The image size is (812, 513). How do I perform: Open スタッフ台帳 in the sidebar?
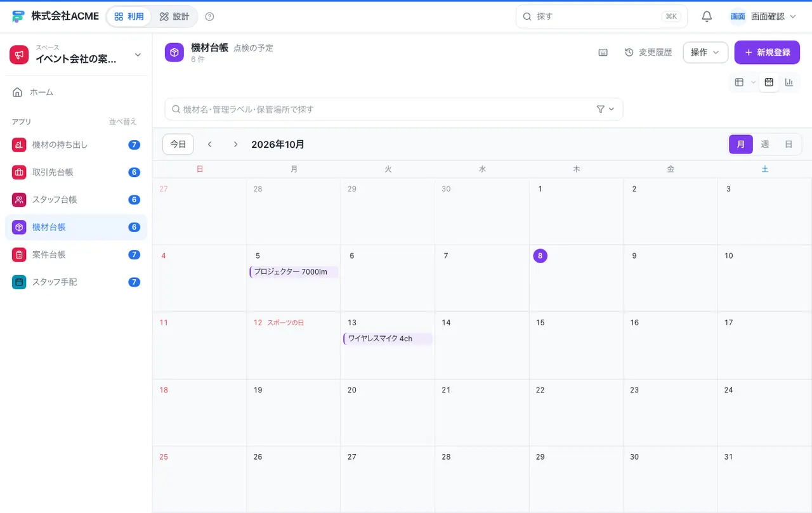(x=76, y=200)
